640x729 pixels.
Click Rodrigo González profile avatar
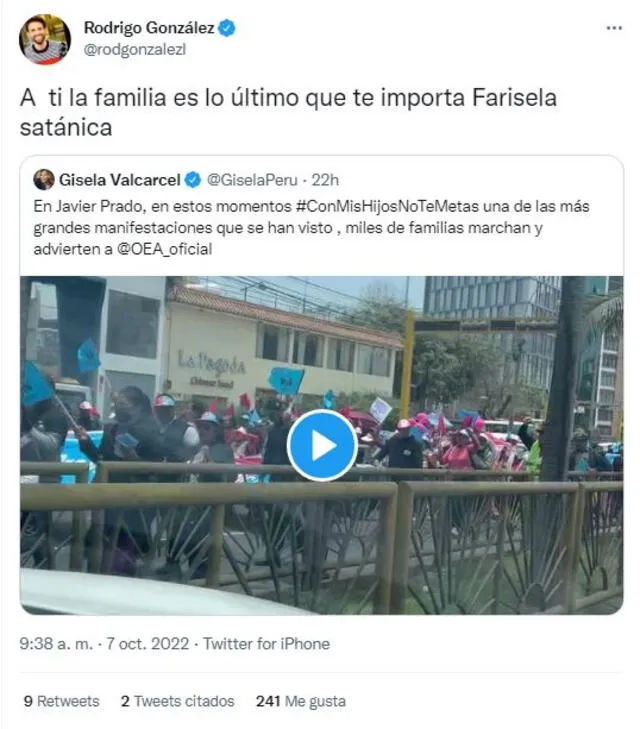45,39
